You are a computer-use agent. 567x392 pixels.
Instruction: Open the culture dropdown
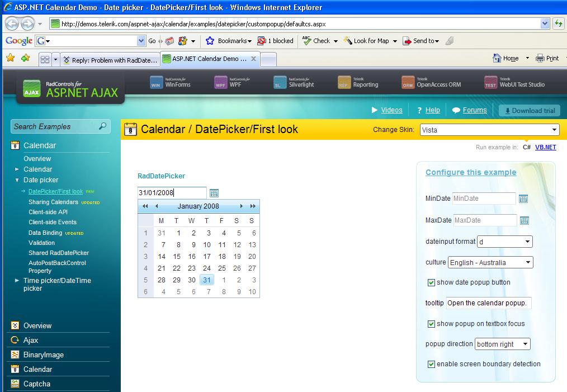pyautogui.click(x=490, y=262)
